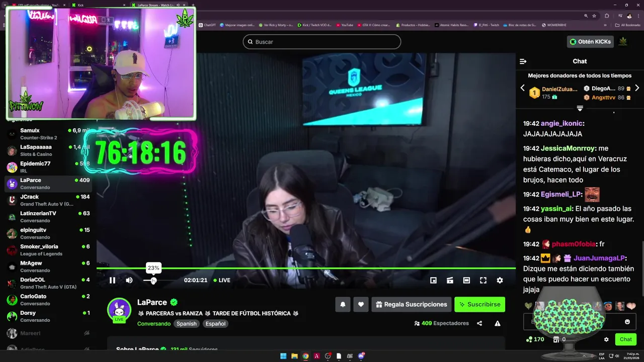Show more bookmarks overflow chevron

(x=605, y=25)
